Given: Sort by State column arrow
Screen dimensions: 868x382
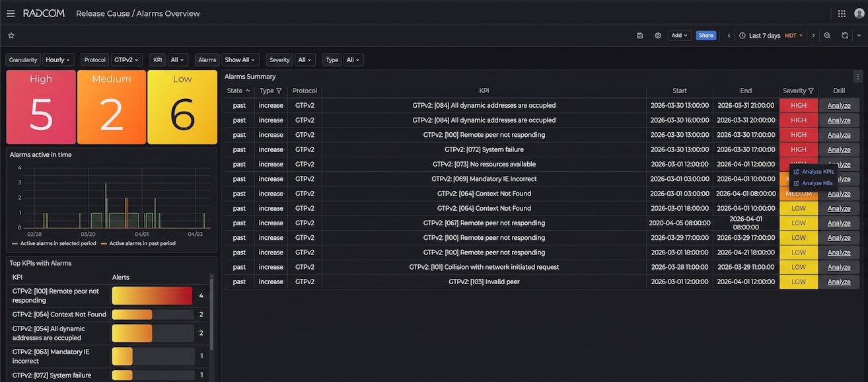Looking at the screenshot, I should click(248, 91).
